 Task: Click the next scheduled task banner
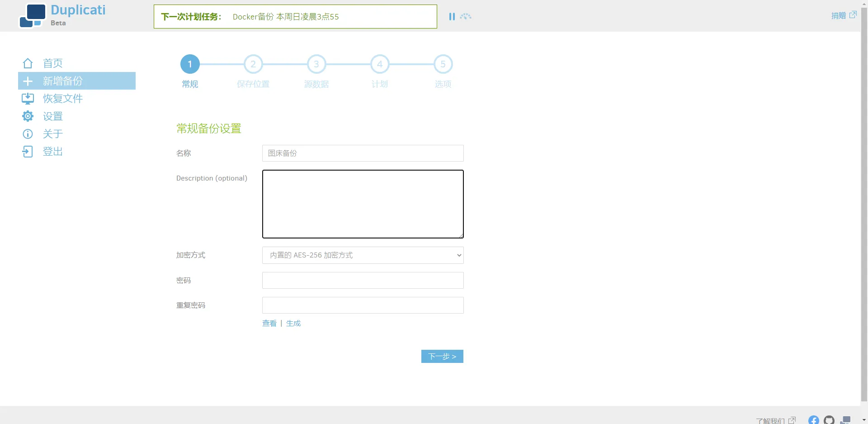click(295, 17)
